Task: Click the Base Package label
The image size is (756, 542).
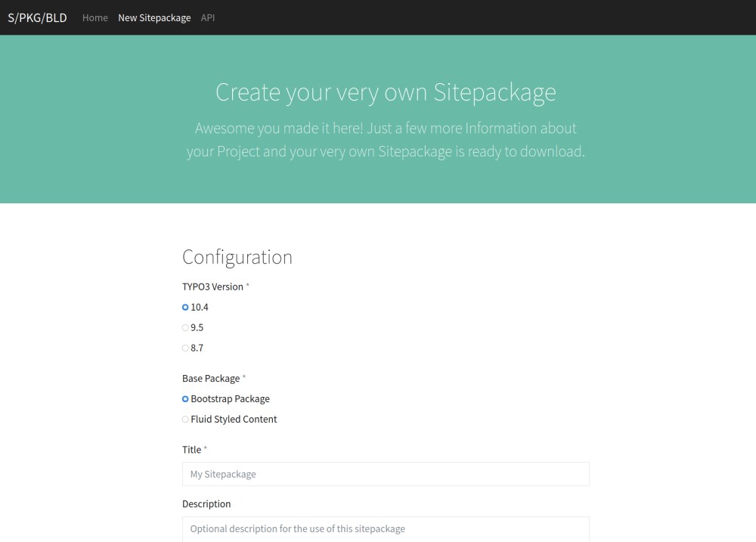Action: click(x=211, y=378)
